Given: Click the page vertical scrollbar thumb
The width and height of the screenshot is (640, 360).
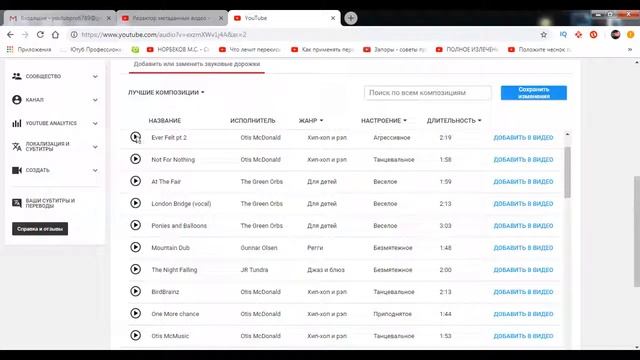Looking at the screenshot, I should [x=637, y=231].
